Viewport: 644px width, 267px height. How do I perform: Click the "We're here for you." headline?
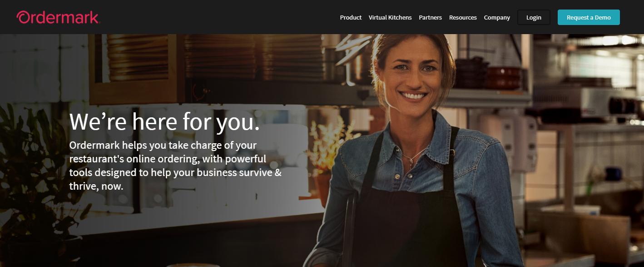point(164,121)
